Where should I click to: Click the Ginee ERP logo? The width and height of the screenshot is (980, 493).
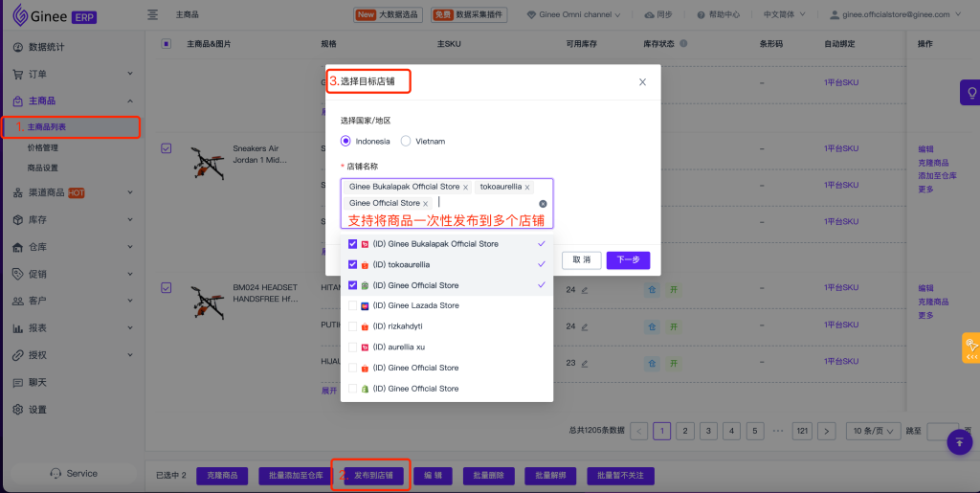[55, 15]
